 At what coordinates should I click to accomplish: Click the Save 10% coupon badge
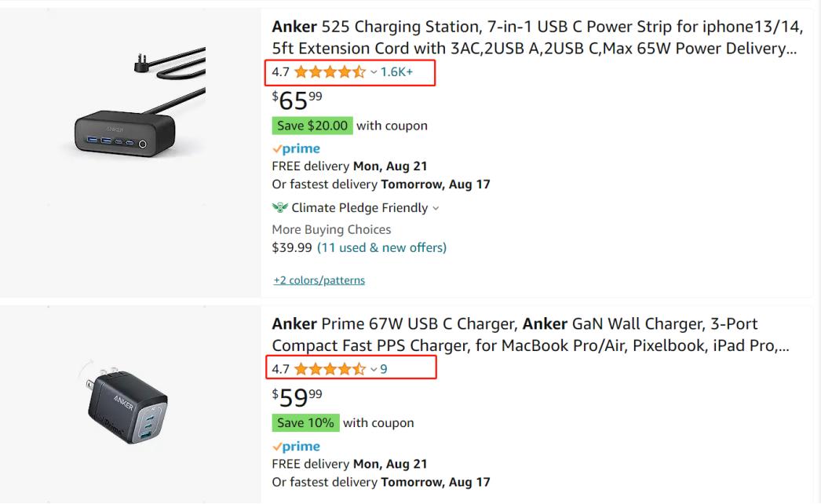(x=305, y=422)
